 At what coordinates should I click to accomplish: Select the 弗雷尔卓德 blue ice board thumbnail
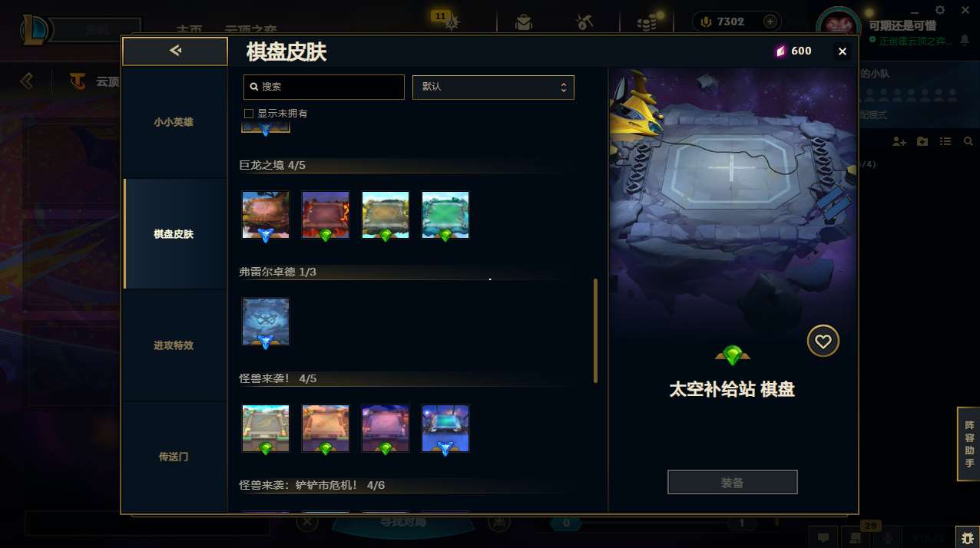pyautogui.click(x=266, y=322)
